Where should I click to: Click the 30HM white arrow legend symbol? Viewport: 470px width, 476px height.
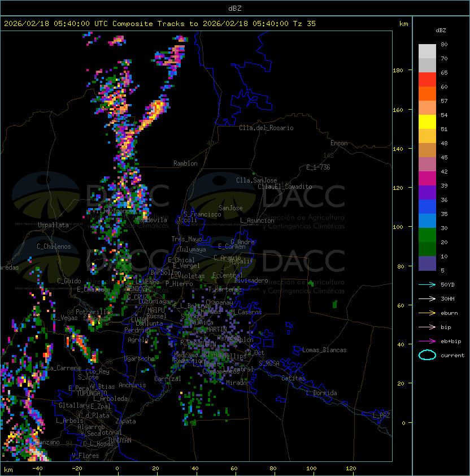(427, 298)
